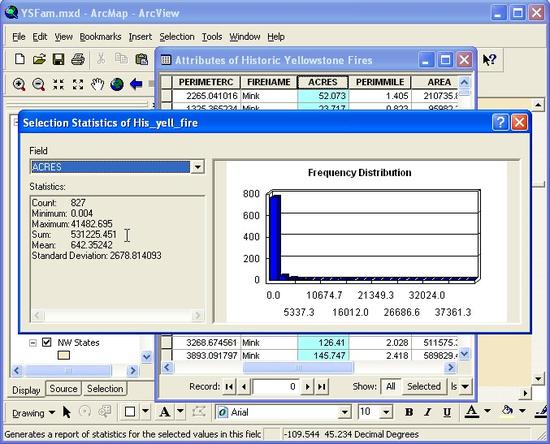Viewport: 550px width, 444px height.
Task: Collapse the NW States layer tree
Action: 33,343
